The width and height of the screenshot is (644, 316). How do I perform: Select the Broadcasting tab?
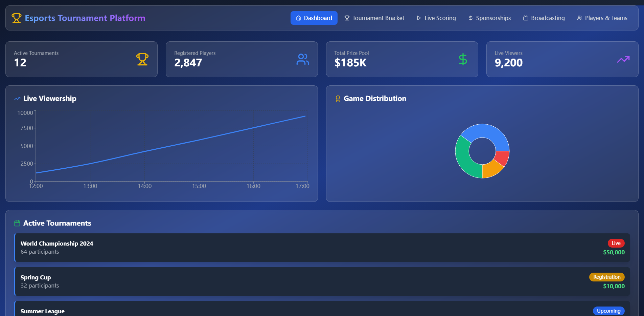point(544,18)
